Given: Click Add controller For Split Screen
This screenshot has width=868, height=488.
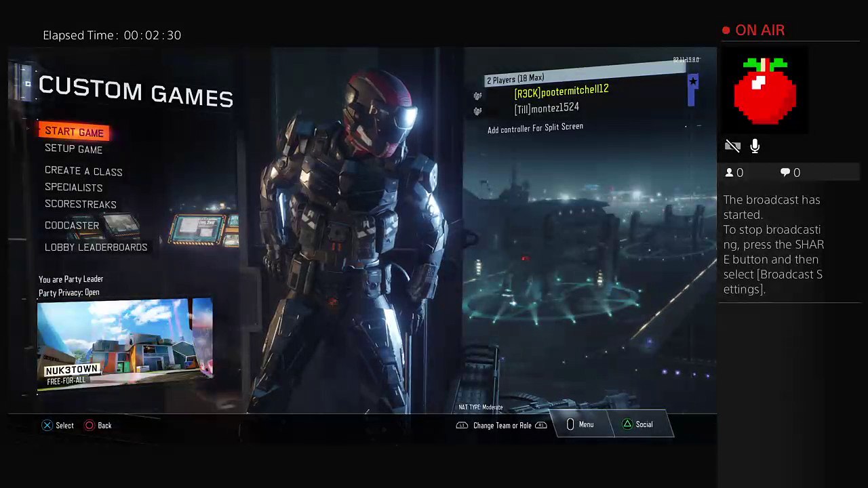Looking at the screenshot, I should tap(535, 128).
